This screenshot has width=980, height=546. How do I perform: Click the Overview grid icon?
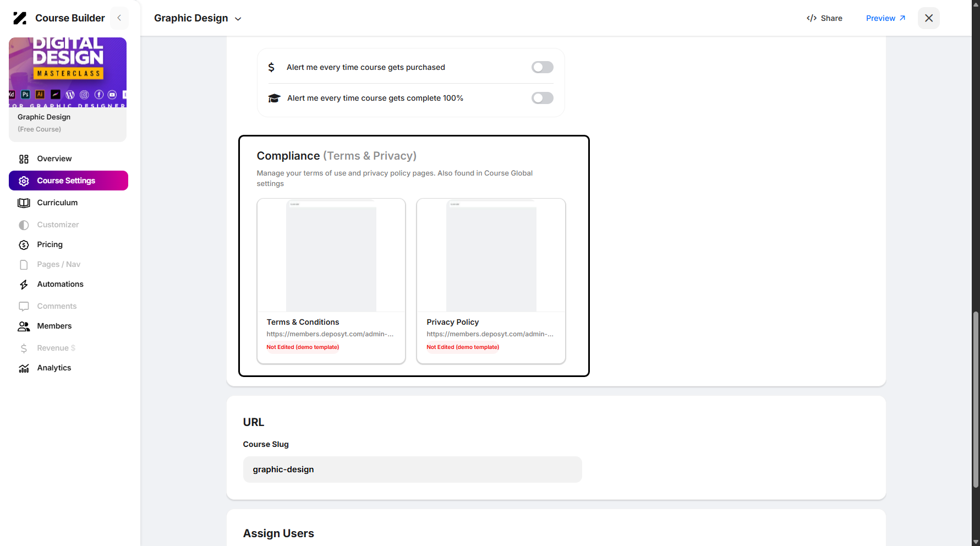coord(24,159)
